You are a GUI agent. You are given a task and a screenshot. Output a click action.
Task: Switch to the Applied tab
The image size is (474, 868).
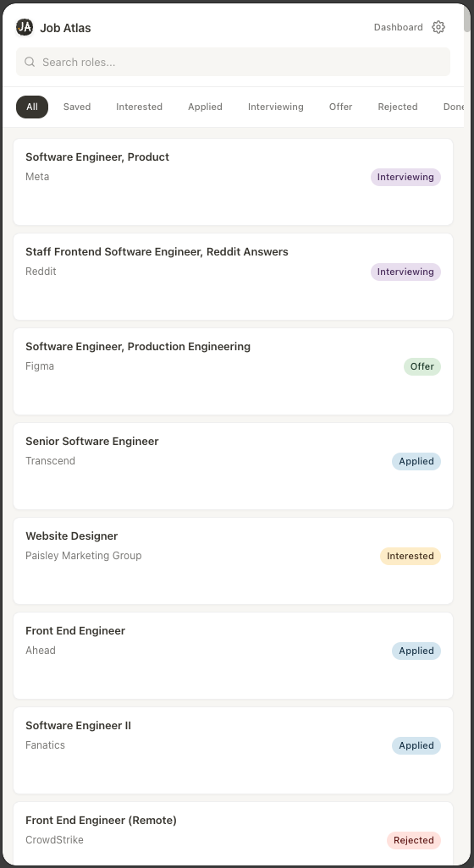205,107
